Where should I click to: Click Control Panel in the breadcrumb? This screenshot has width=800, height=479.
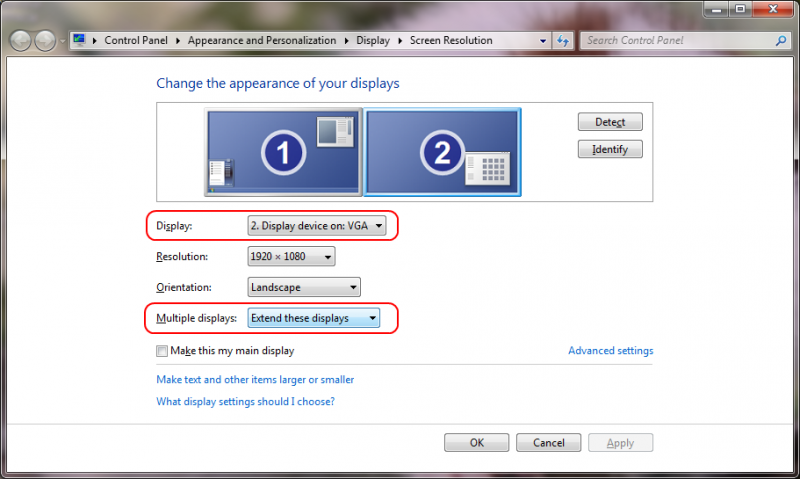(x=136, y=40)
